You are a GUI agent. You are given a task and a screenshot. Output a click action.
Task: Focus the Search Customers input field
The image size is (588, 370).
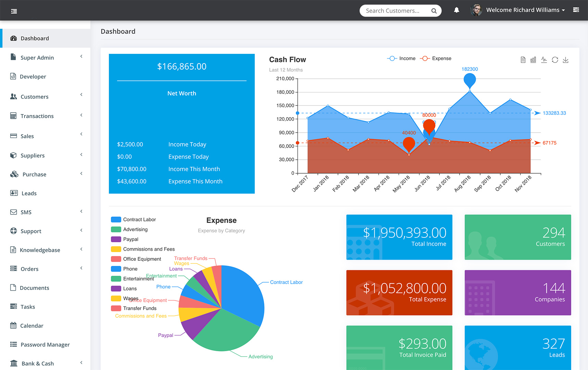coord(396,11)
